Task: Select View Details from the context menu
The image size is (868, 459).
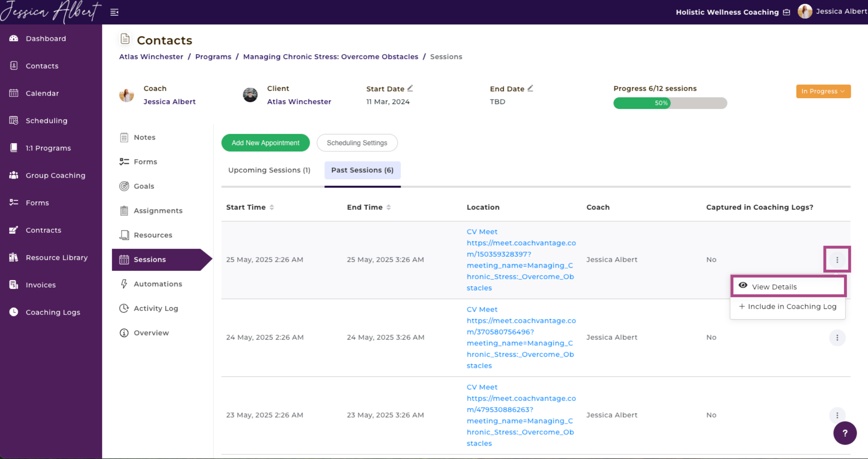Action: tap(788, 286)
